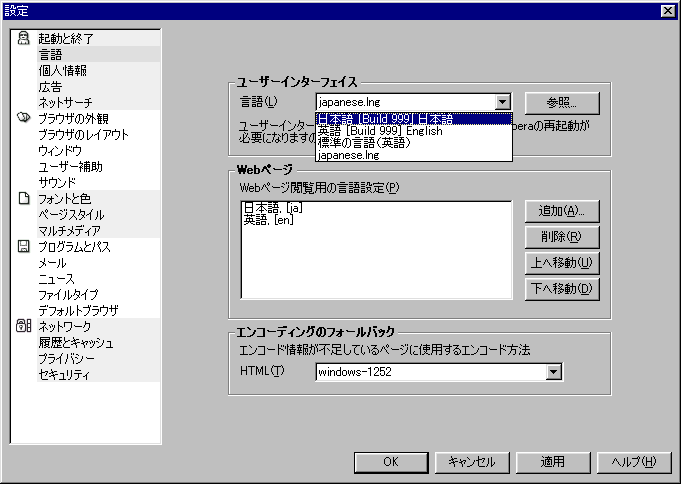Select 日本語 [ja] in web language list
The height and width of the screenshot is (484, 681).
(272, 207)
